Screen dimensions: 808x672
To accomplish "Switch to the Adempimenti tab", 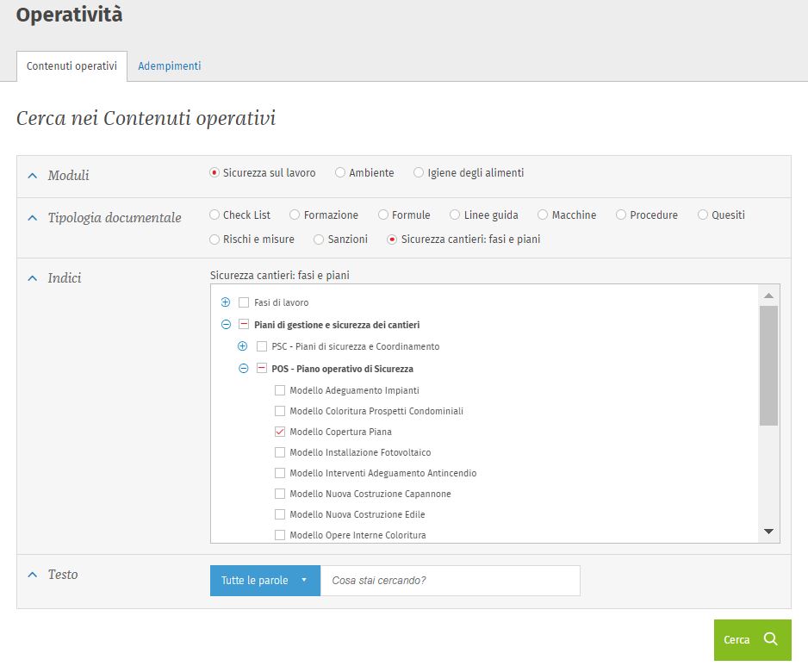I will pyautogui.click(x=169, y=66).
